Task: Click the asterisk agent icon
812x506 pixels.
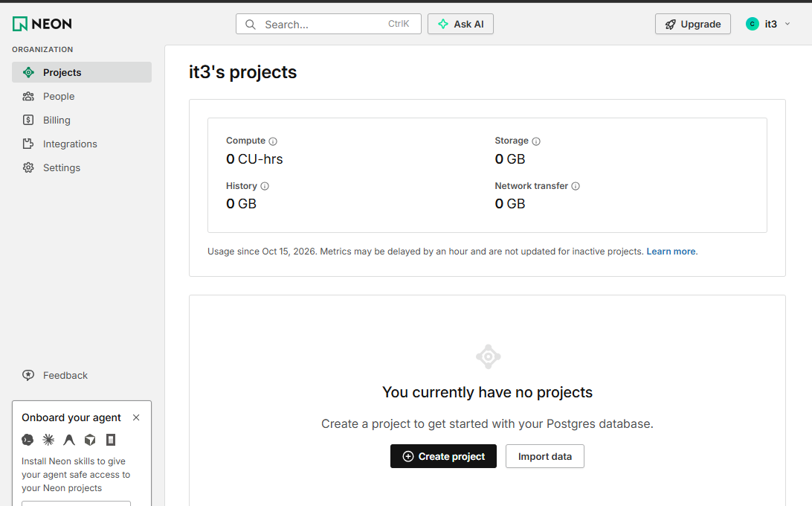Action: click(x=48, y=440)
